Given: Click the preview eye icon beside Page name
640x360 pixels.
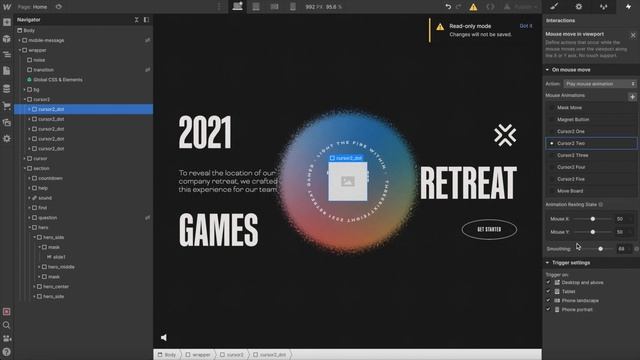Looking at the screenshot, I should pyautogui.click(x=59, y=7).
